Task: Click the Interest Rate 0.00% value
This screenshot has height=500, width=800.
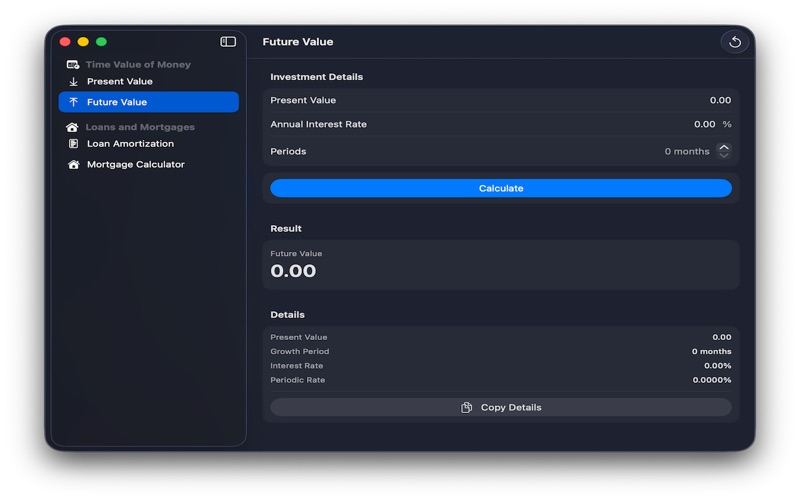Action: pos(717,366)
